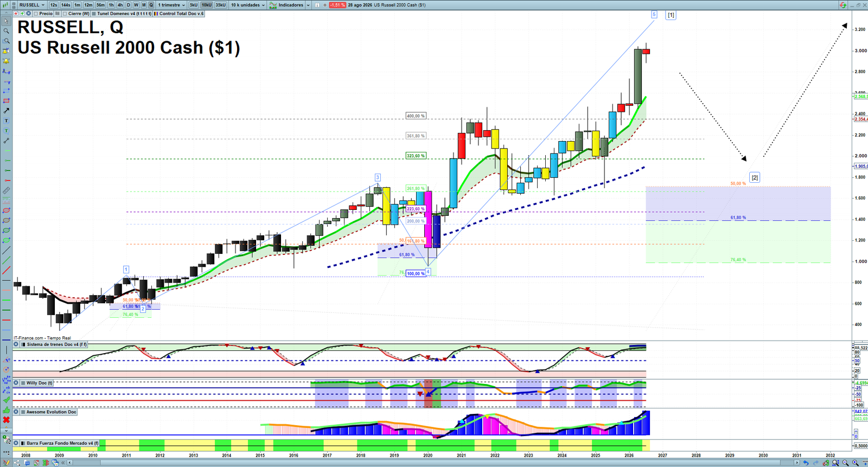Switch to the 144s timeframe
Image resolution: width=868 pixels, height=467 pixels.
(x=66, y=5)
